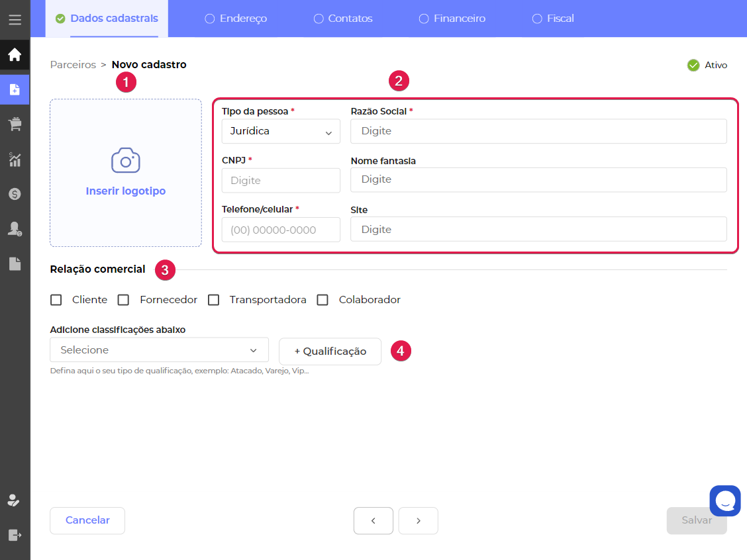Toggle the Ativo status indicator

click(x=693, y=65)
